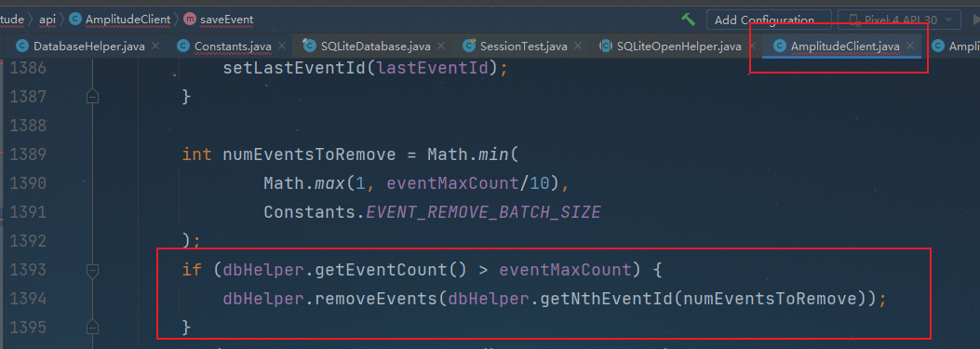
Task: Open the Add Configuration dropdown
Action: pos(769,20)
